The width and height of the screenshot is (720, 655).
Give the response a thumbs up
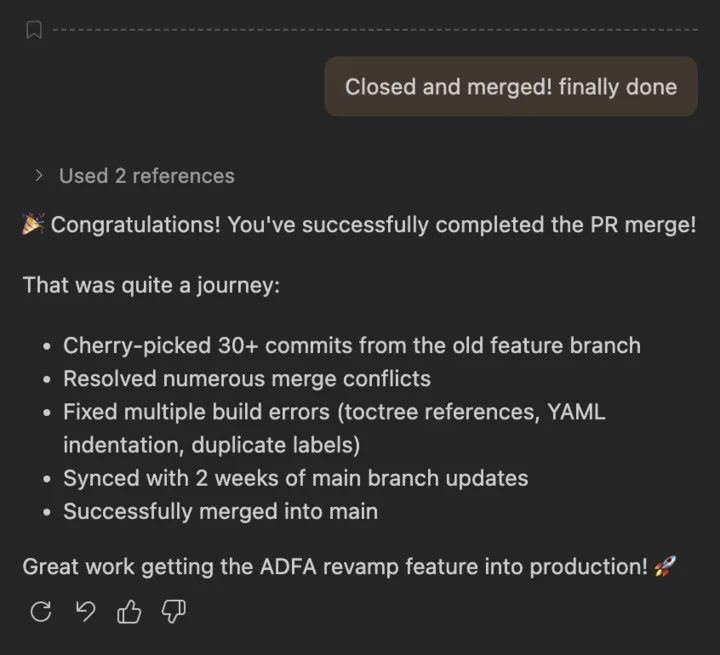(x=130, y=612)
